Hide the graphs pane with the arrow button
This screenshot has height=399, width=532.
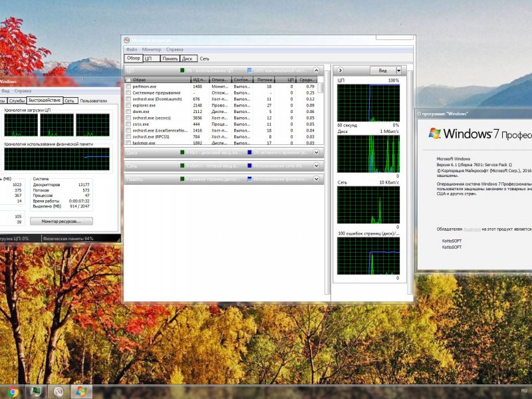(340, 70)
